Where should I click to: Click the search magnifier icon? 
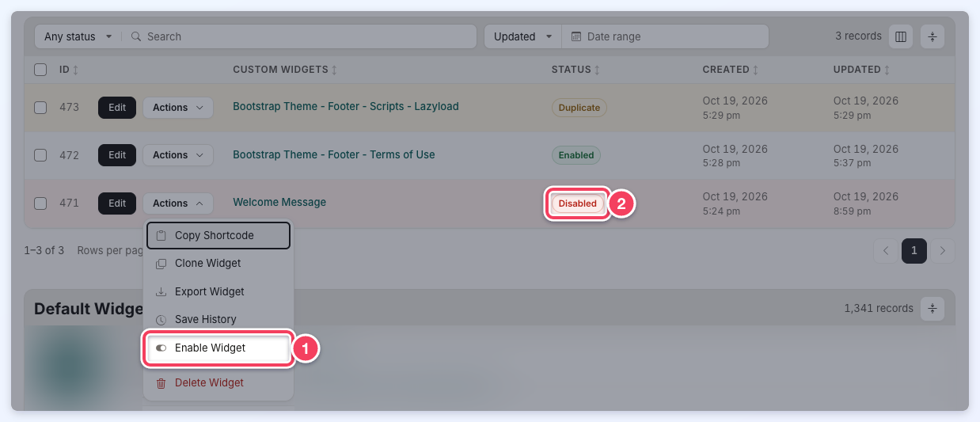[136, 36]
